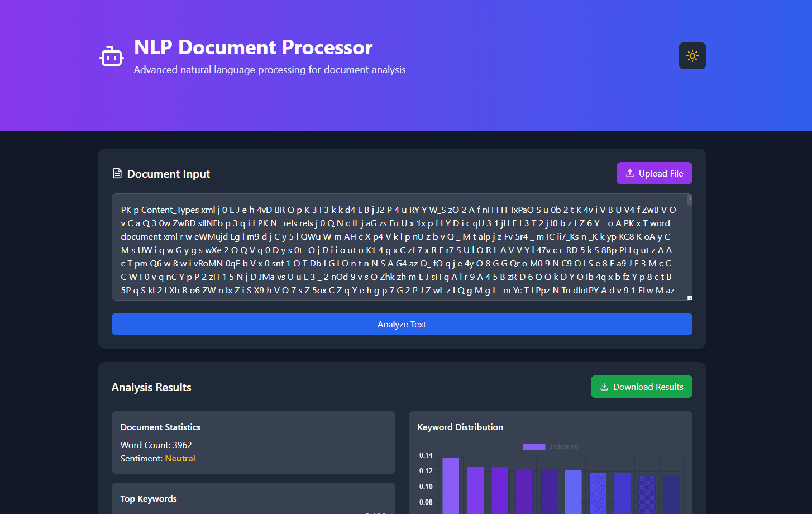Click the 'undefined' chart legend label
Screen dimensions: 812x514
(563, 446)
